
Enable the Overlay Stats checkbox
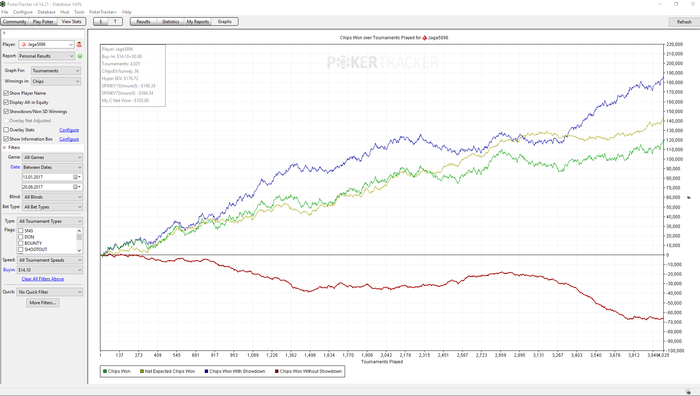(6, 130)
